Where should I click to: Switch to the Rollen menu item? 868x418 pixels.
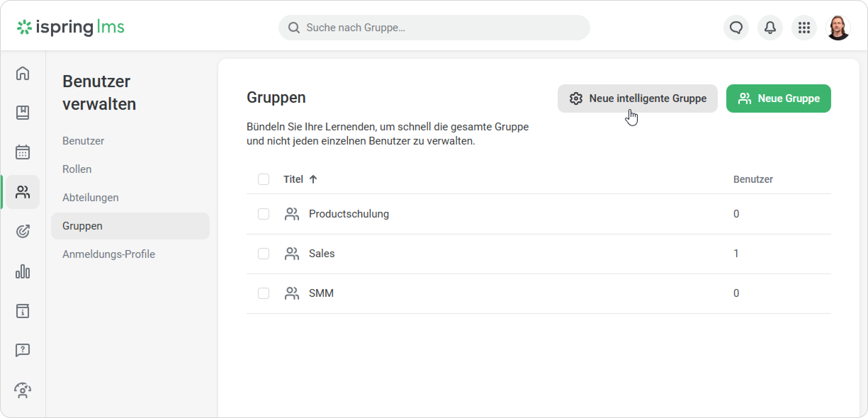point(77,169)
